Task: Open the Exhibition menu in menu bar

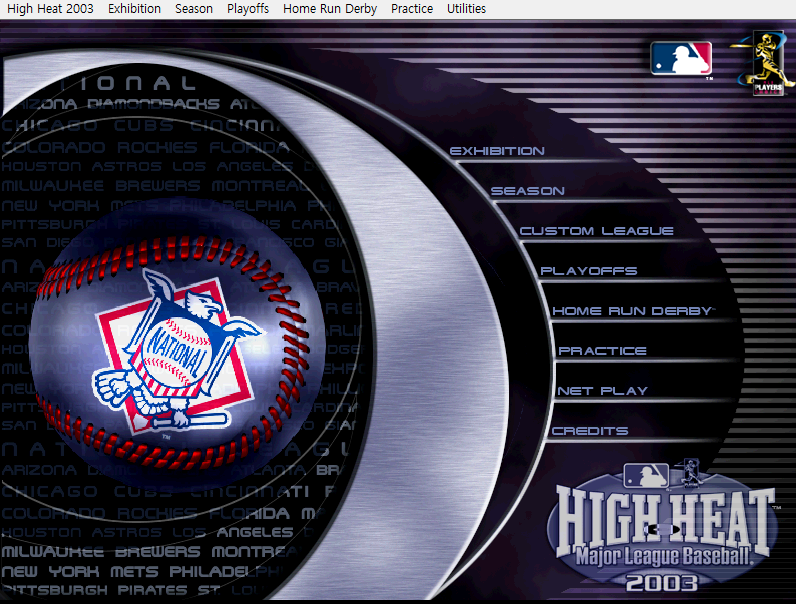Action: pos(134,9)
